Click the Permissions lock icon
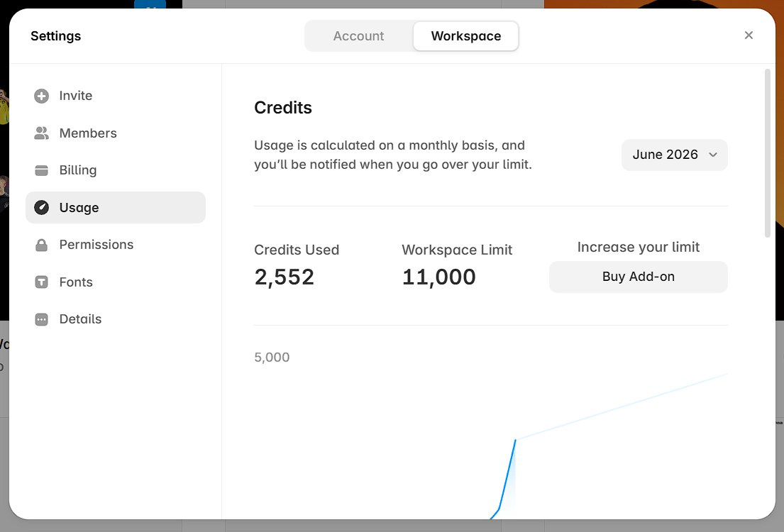 coord(41,245)
